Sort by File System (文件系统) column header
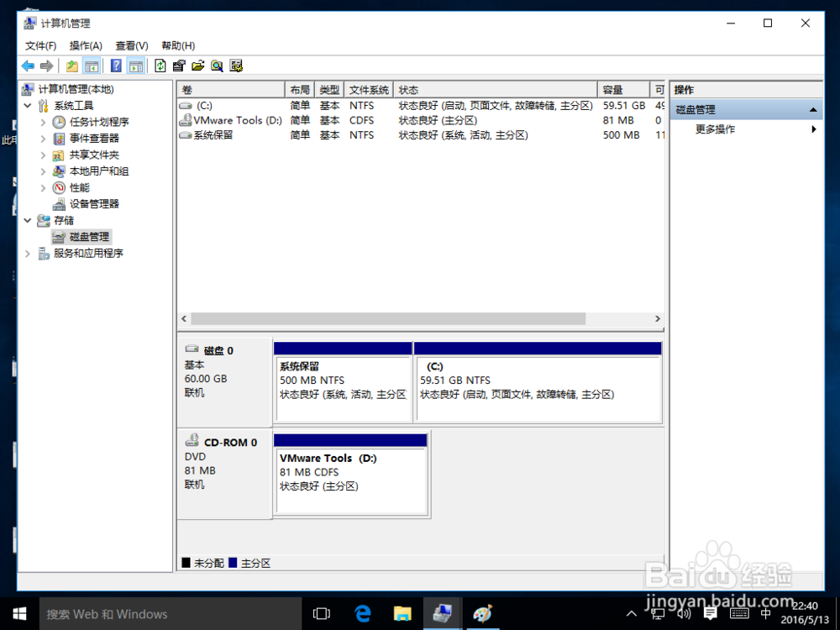 (369, 90)
